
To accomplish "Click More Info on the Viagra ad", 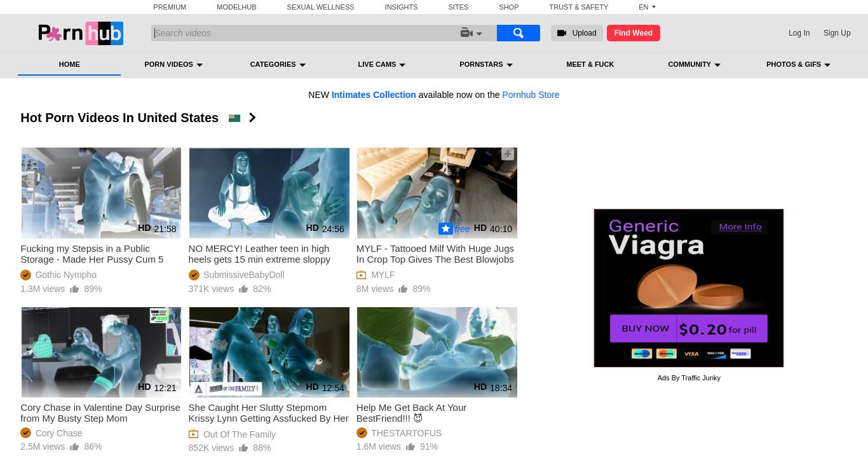I will (740, 226).
